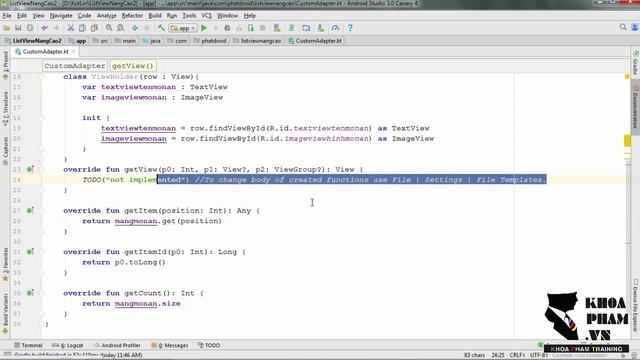Collapse the getItemId function fold marker
640x360 pixels.
tap(42, 252)
